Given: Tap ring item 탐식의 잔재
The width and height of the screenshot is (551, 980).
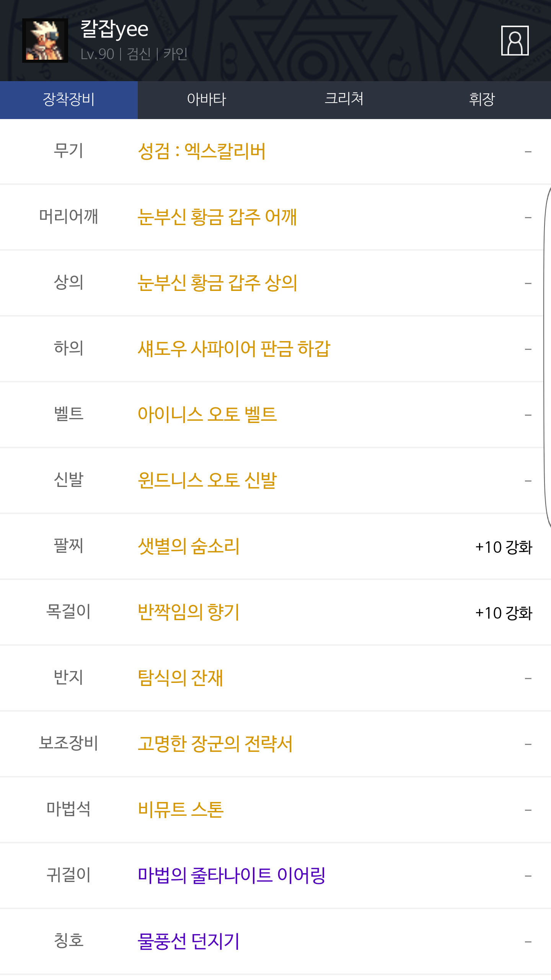Looking at the screenshot, I should pos(180,678).
